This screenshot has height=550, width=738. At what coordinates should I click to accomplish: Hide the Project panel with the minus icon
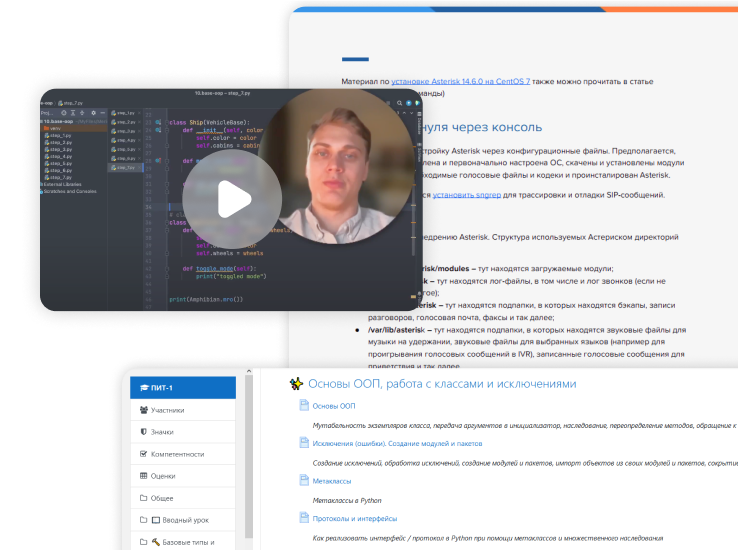point(102,113)
